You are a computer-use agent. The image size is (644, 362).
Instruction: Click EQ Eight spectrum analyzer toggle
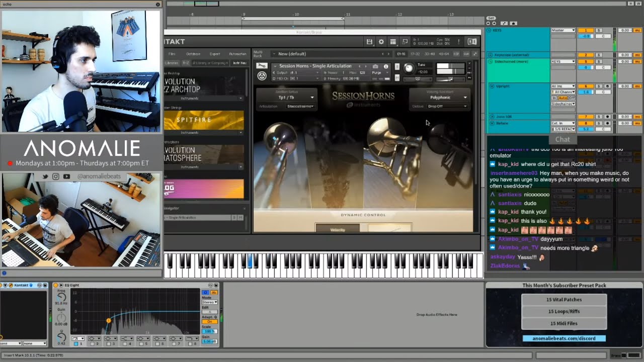click(x=214, y=292)
